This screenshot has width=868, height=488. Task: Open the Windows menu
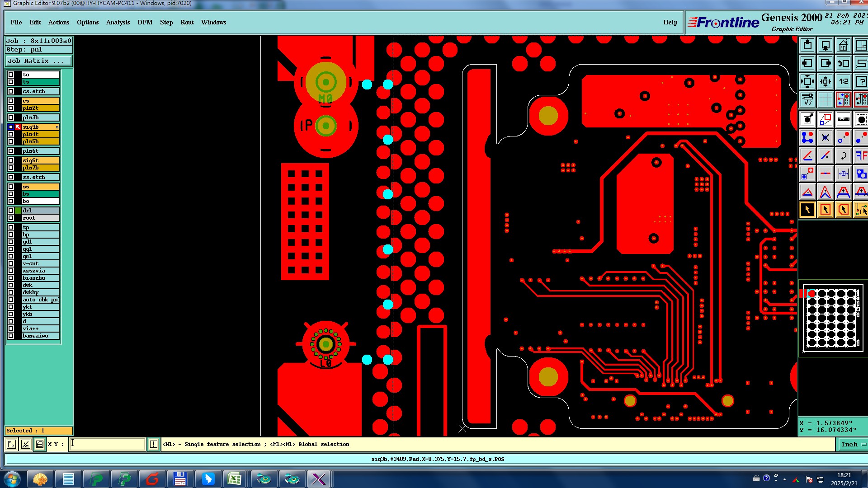click(214, 22)
